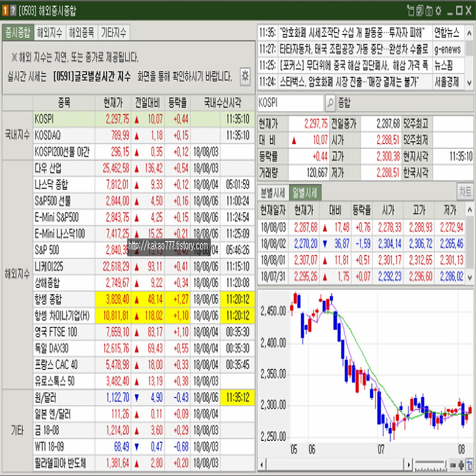Screen dimensions: 476x476
Task: Click the magnifier search icon next to KOSPI
Action: click(330, 103)
